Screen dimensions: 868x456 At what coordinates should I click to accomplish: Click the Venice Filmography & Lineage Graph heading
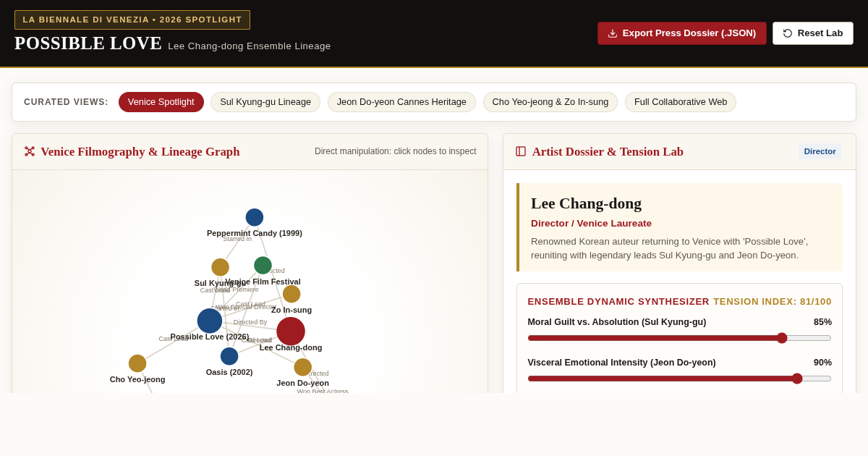[x=140, y=151]
